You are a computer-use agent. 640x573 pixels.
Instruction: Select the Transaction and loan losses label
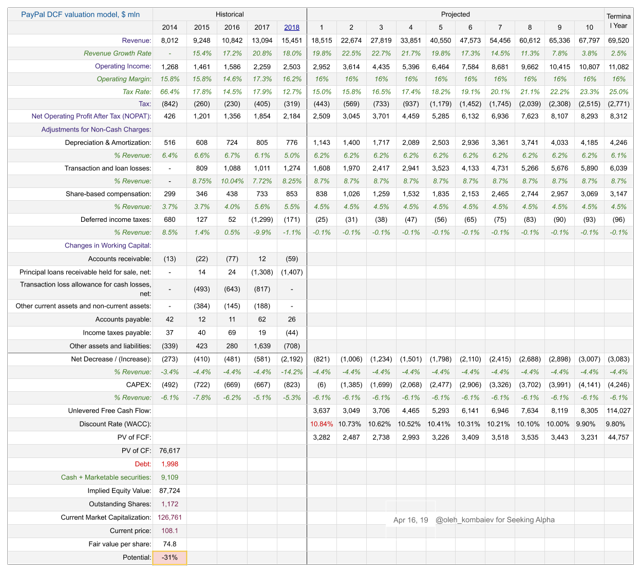click(x=108, y=168)
